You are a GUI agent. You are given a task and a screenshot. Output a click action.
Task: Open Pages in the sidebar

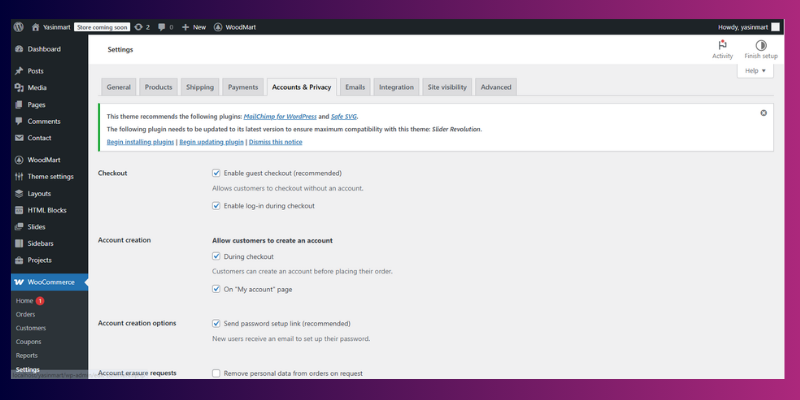[36, 105]
